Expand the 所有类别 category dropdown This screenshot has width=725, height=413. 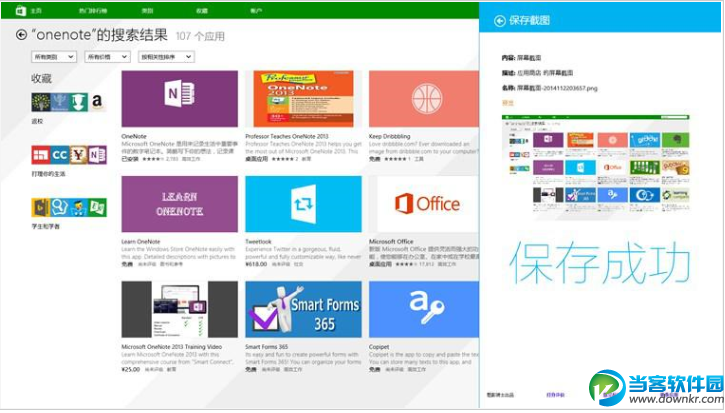coord(54,57)
